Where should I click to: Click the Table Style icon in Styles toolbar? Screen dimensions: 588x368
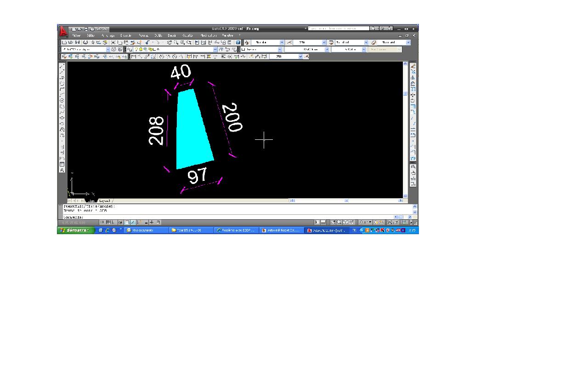pos(331,42)
